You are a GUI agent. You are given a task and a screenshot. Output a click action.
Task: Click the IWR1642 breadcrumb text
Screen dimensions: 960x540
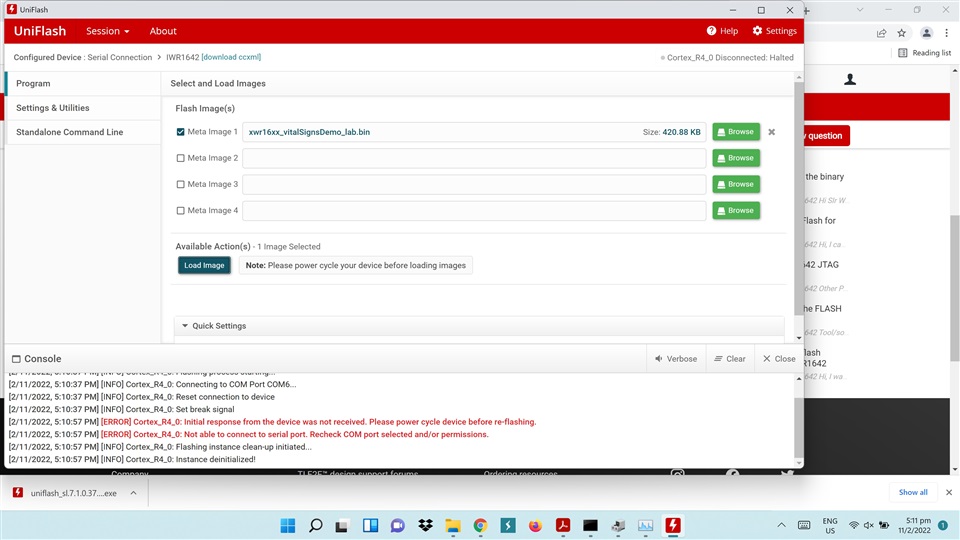click(x=182, y=57)
